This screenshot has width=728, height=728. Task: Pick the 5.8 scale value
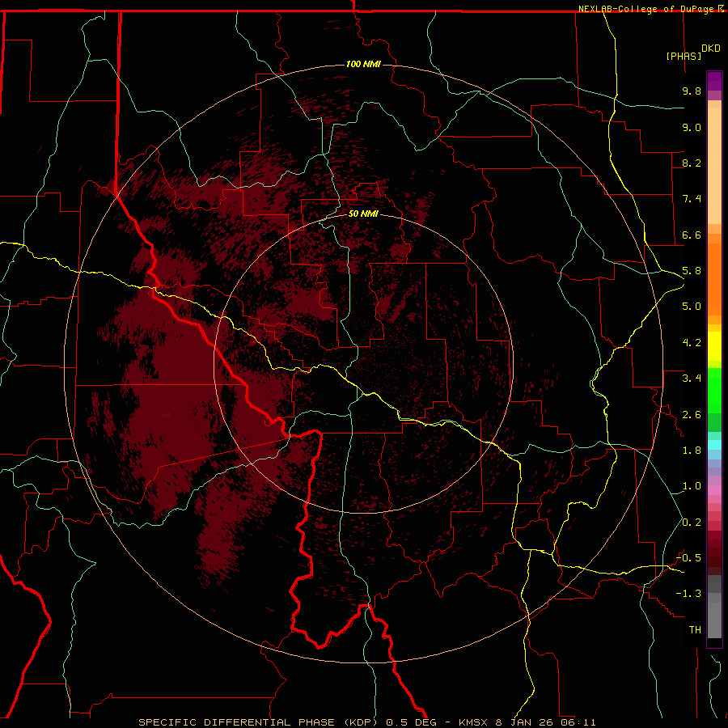tap(692, 271)
